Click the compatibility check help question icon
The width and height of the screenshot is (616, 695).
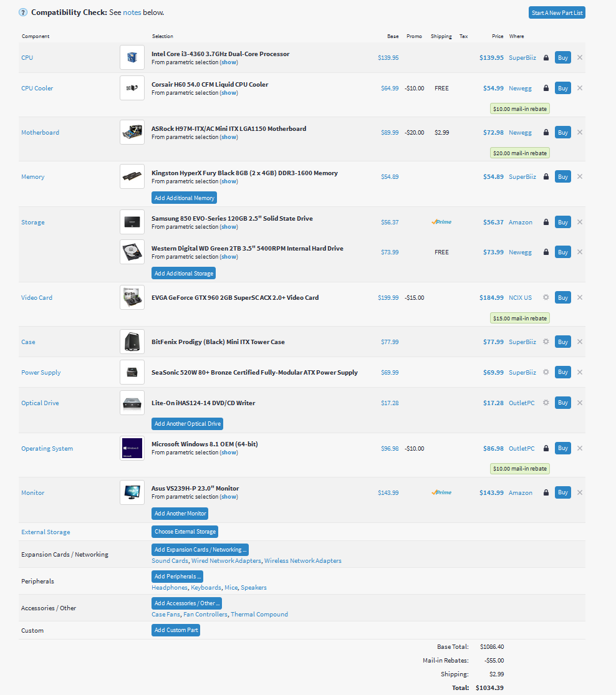coord(23,12)
